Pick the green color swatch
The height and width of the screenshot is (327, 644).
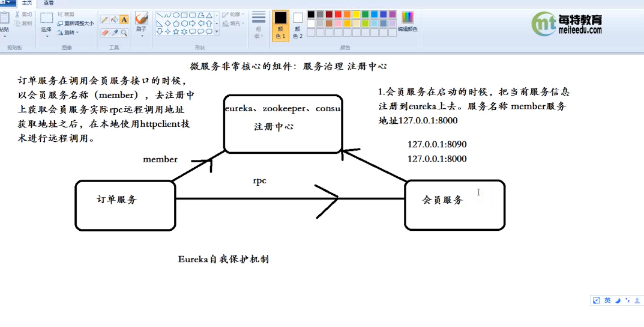point(365,14)
